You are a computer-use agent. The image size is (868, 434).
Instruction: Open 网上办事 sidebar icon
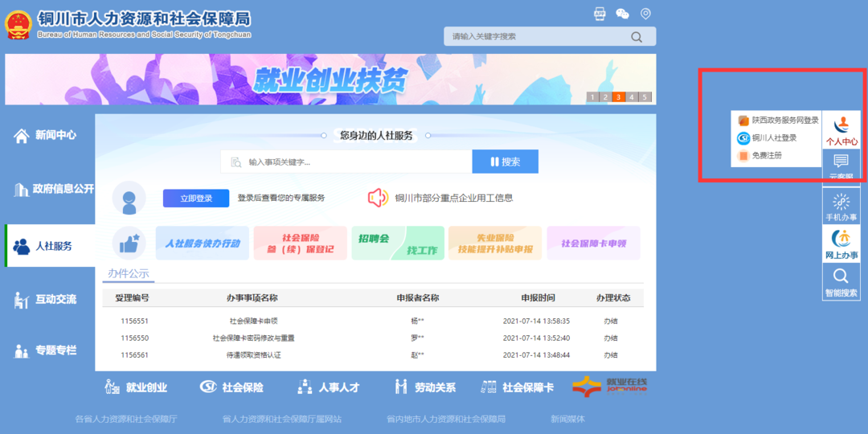841,244
